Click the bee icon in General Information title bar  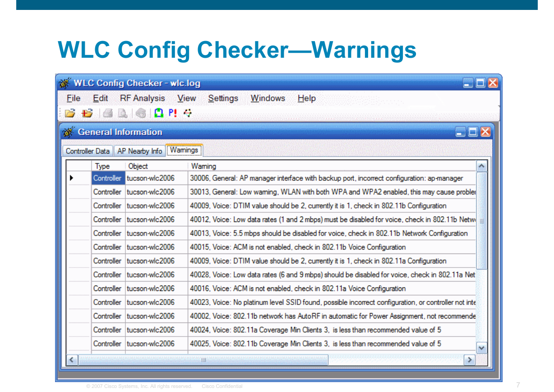[x=68, y=132]
